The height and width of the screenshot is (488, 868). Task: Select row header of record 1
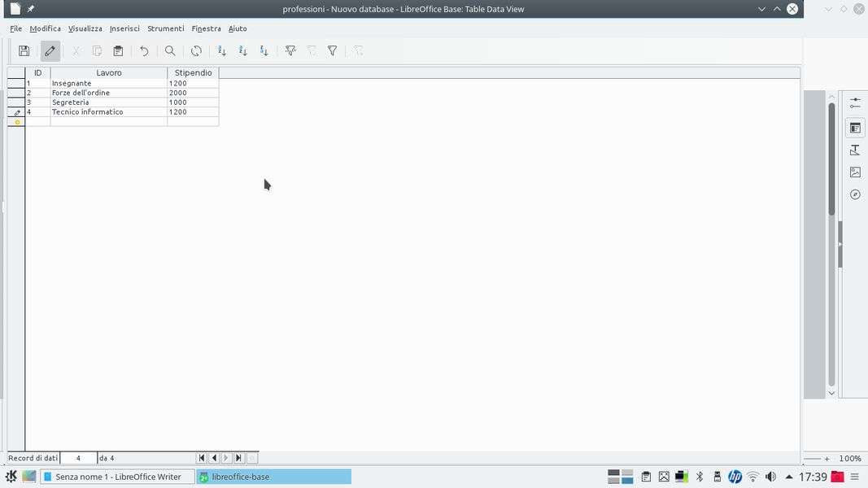[x=16, y=83]
